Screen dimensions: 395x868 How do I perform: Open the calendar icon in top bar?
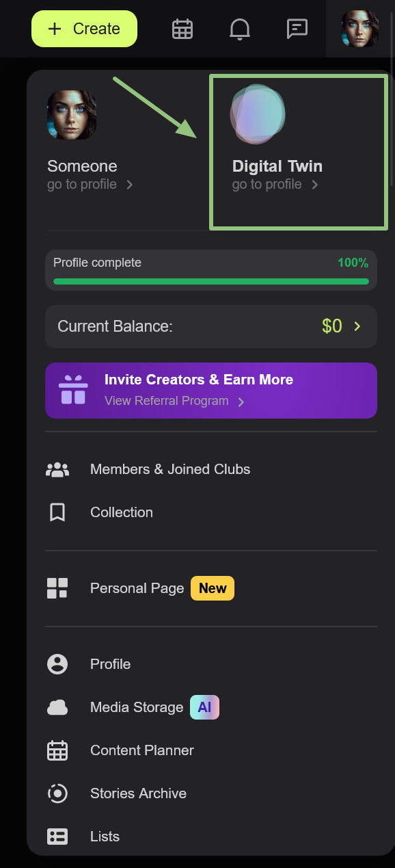182,29
